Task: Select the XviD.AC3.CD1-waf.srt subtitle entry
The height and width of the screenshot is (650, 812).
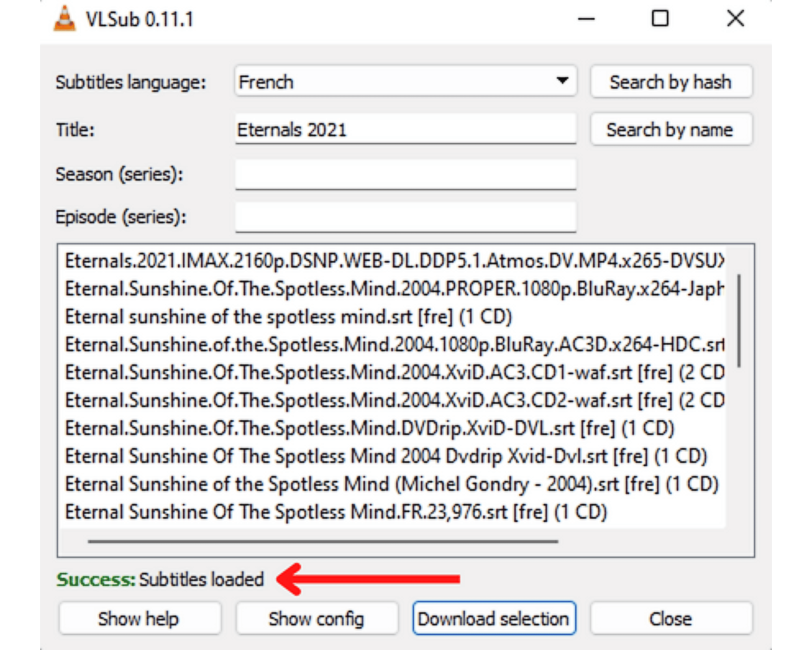Action: pyautogui.click(x=394, y=372)
